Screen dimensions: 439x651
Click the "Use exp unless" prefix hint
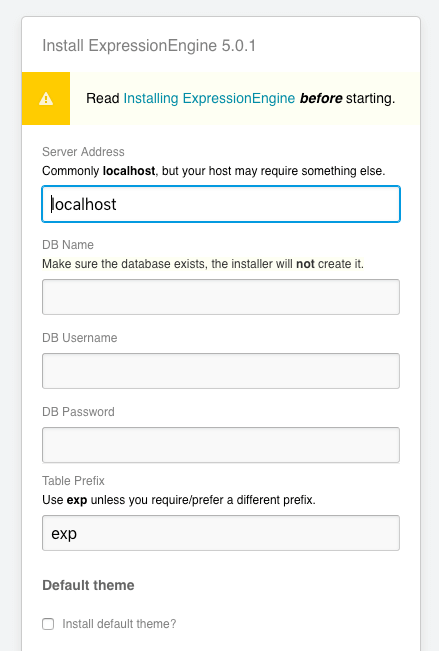pyautogui.click(x=179, y=499)
